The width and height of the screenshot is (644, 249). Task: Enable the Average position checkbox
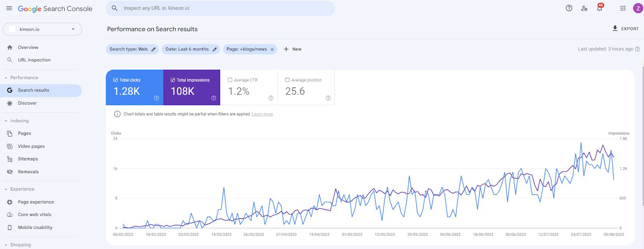287,80
